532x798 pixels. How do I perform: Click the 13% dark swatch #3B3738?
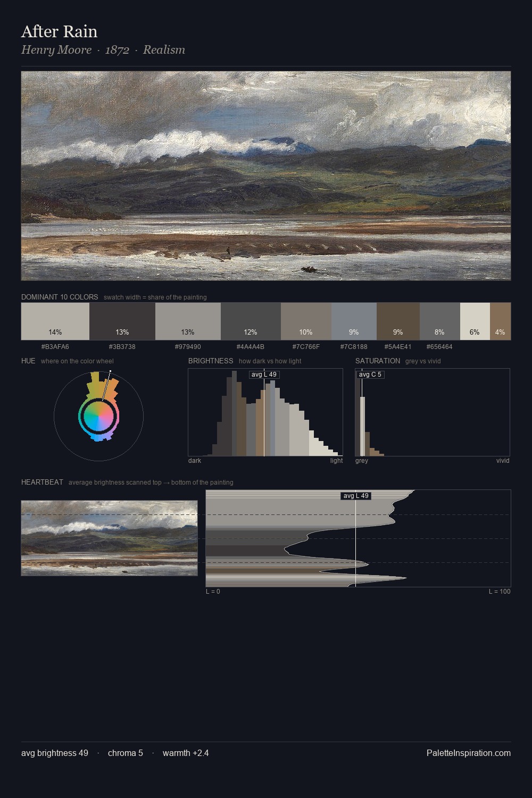[122, 321]
